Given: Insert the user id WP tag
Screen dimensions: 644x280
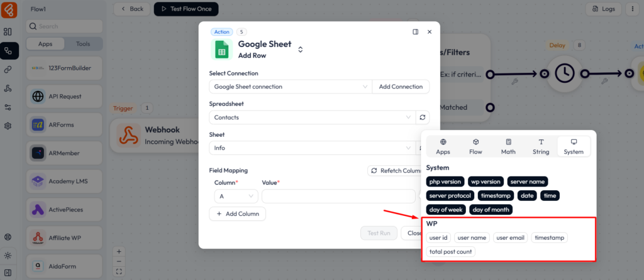Looking at the screenshot, I should coord(438,238).
